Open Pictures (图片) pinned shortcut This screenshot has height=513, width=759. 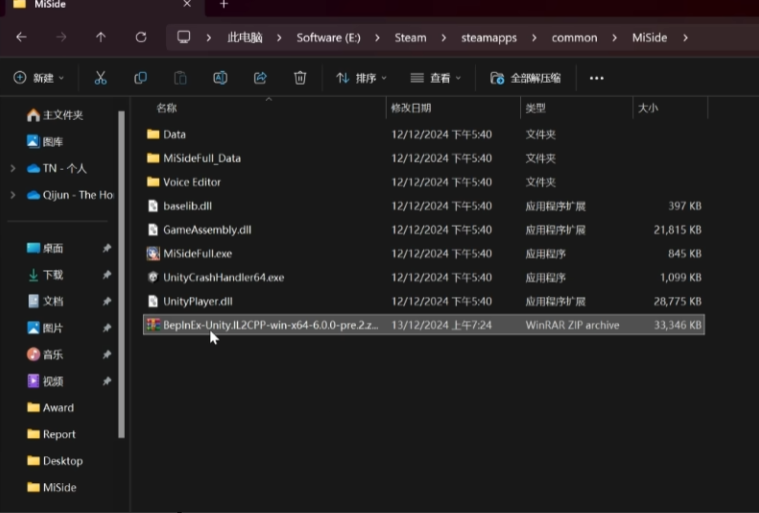(45, 328)
